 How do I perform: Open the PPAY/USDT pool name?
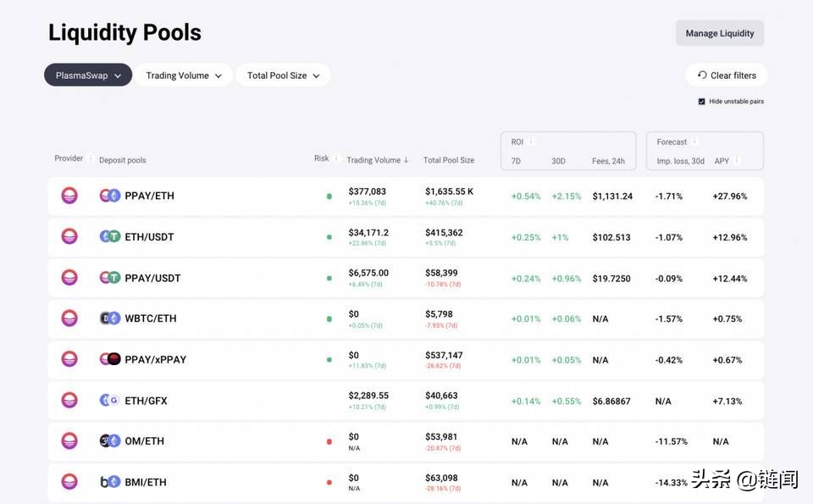click(x=152, y=278)
